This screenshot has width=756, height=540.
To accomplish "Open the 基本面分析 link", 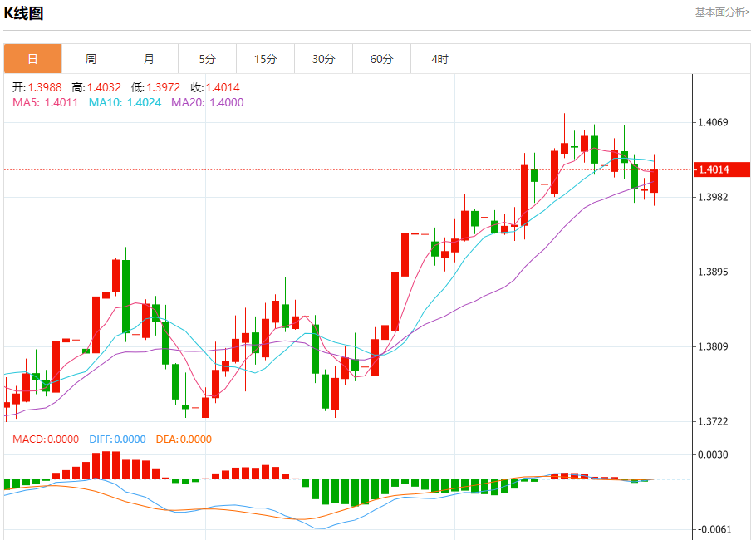I will tap(721, 12).
